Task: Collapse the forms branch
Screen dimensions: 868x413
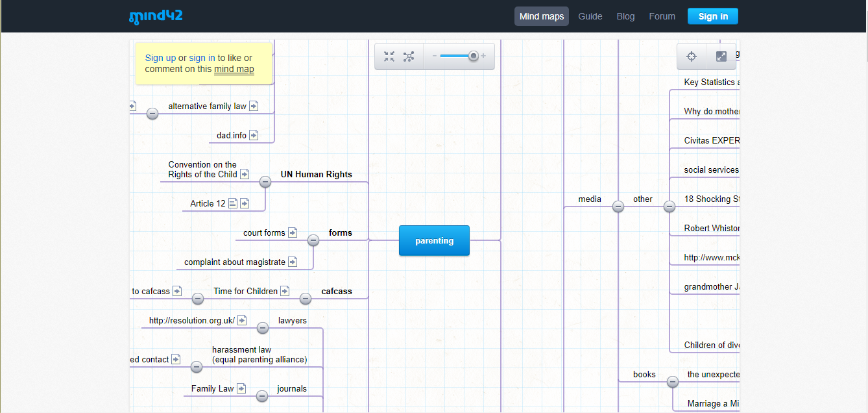Action: click(313, 240)
